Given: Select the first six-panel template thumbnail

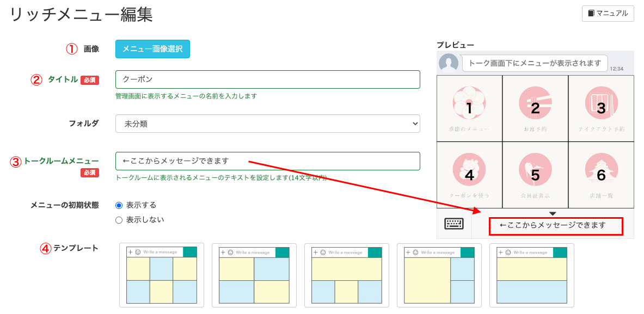Looking at the screenshot, I should pyautogui.click(x=161, y=276).
